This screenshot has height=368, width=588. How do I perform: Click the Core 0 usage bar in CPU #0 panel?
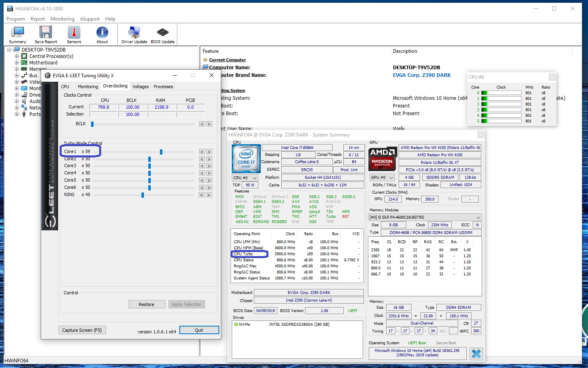pyautogui.click(x=501, y=93)
